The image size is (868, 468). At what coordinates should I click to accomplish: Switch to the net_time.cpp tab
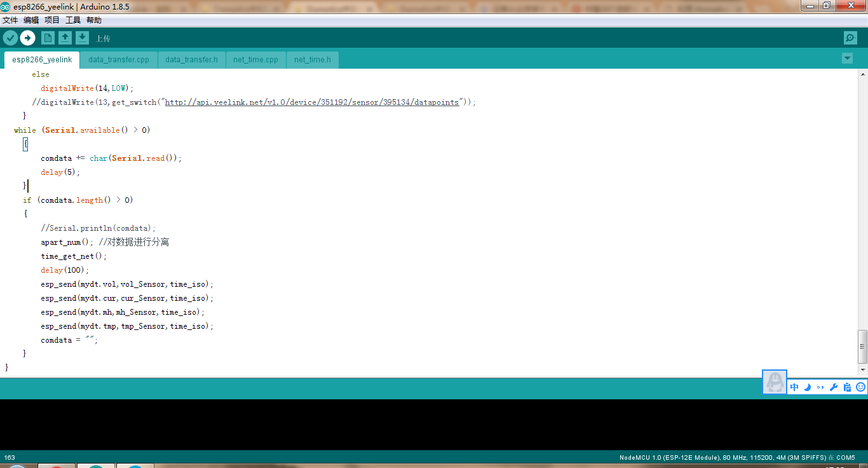click(x=255, y=60)
